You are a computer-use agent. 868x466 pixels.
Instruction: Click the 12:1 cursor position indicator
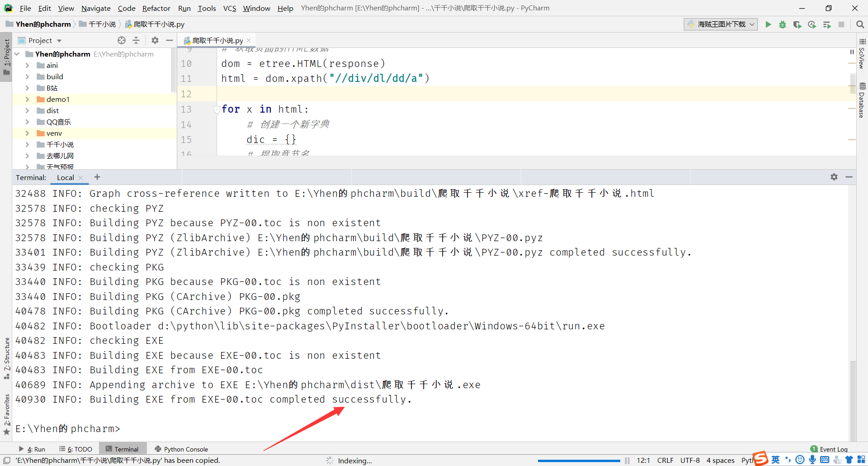coord(643,461)
